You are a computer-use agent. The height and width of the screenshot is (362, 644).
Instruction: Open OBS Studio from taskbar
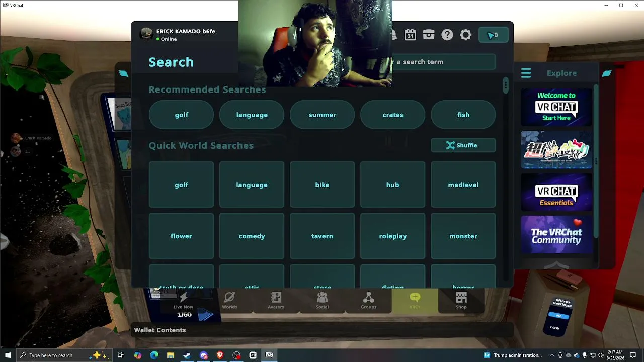236,355
